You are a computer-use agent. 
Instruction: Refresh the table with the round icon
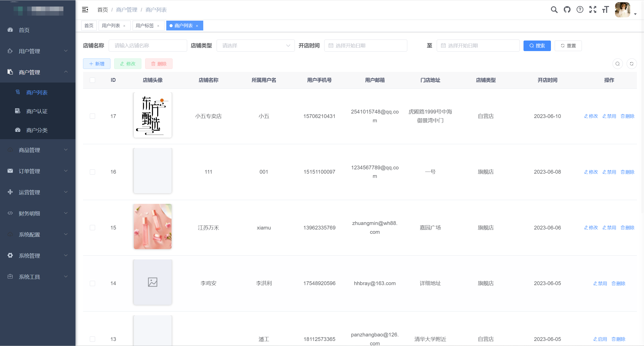click(632, 64)
